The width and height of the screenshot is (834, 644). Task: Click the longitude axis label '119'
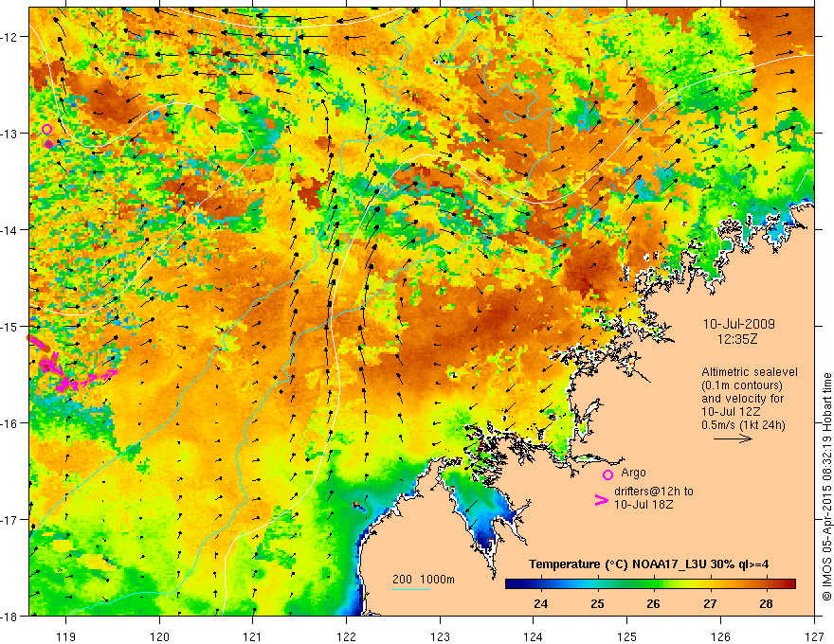point(66,636)
